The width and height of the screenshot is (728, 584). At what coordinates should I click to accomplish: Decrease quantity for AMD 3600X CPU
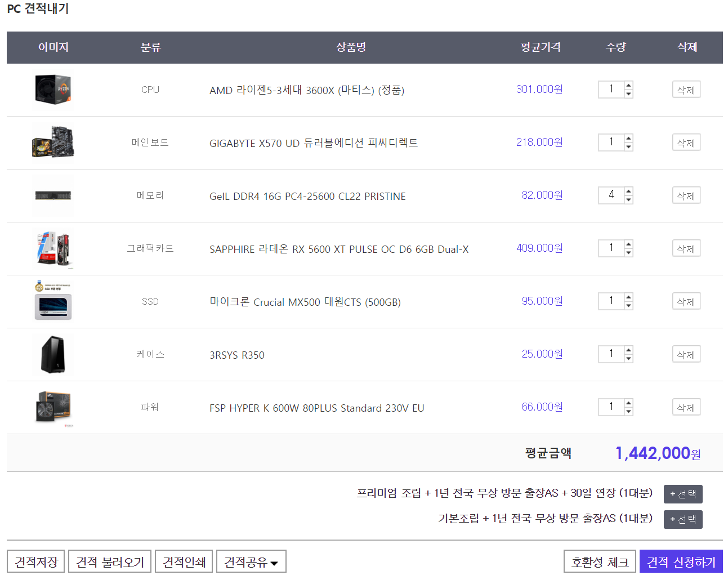point(628,93)
